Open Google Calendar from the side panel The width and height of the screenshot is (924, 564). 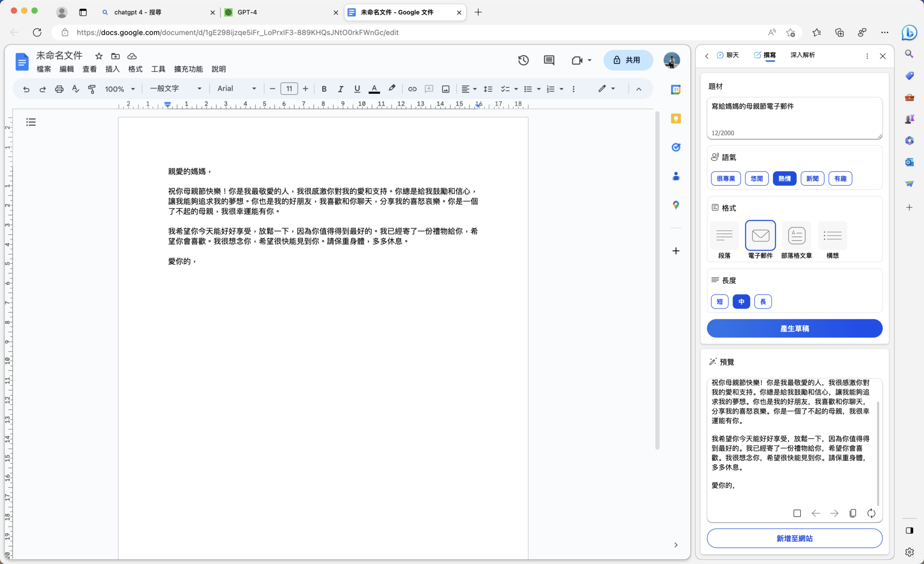675,89
